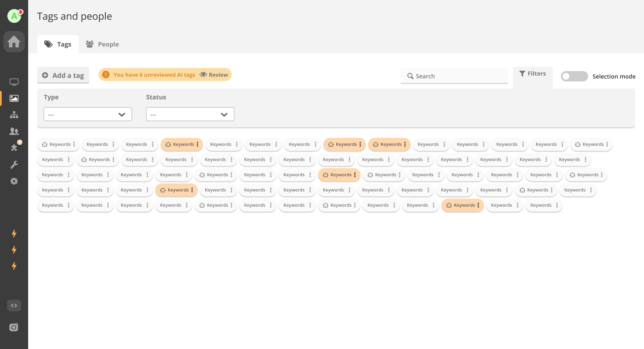Open the Dashboard monitor icon in sidebar
Image resolution: width=644 pixels, height=349 pixels.
[14, 82]
